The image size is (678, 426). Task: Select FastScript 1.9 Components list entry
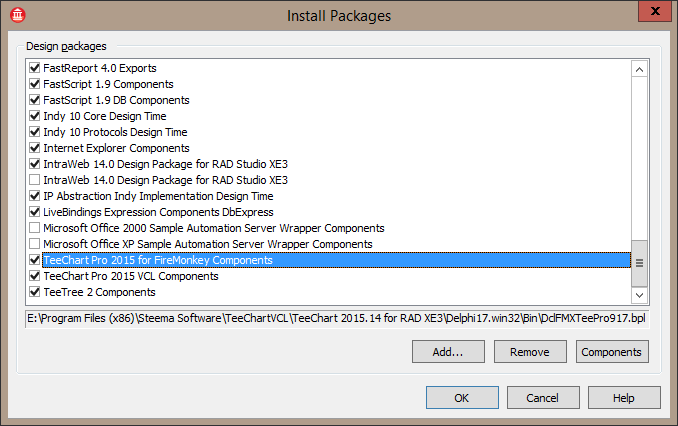click(x=109, y=84)
